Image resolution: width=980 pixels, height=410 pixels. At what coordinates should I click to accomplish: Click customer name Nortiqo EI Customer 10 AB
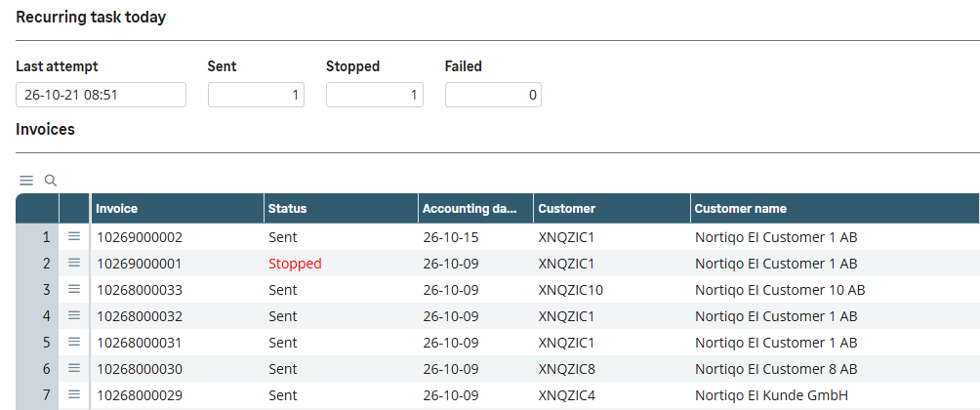click(780, 290)
